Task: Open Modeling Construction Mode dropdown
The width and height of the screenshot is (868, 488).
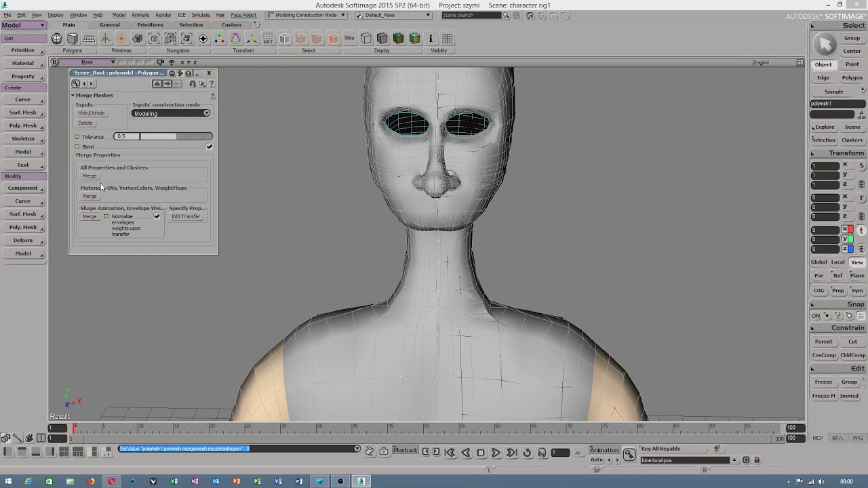Action: tap(306, 15)
